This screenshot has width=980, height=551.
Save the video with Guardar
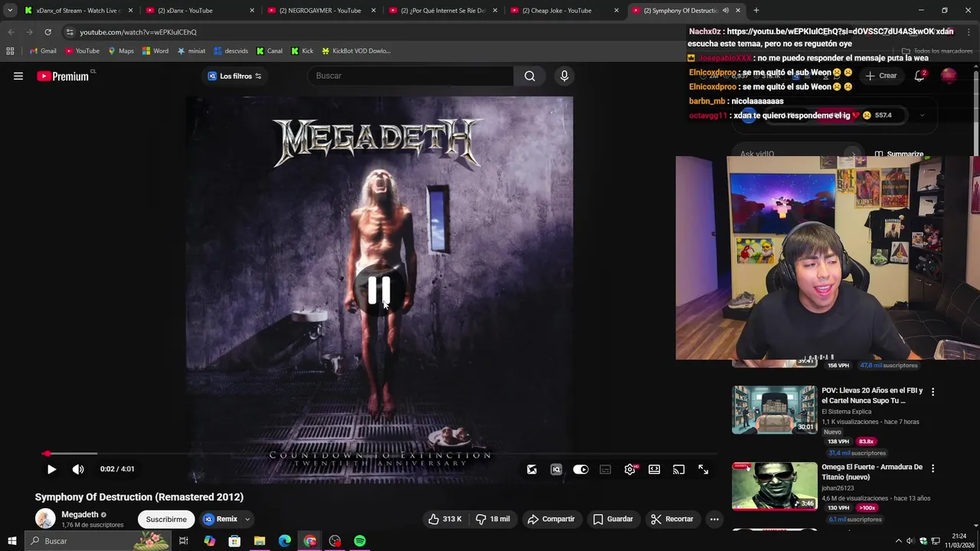tap(613, 519)
